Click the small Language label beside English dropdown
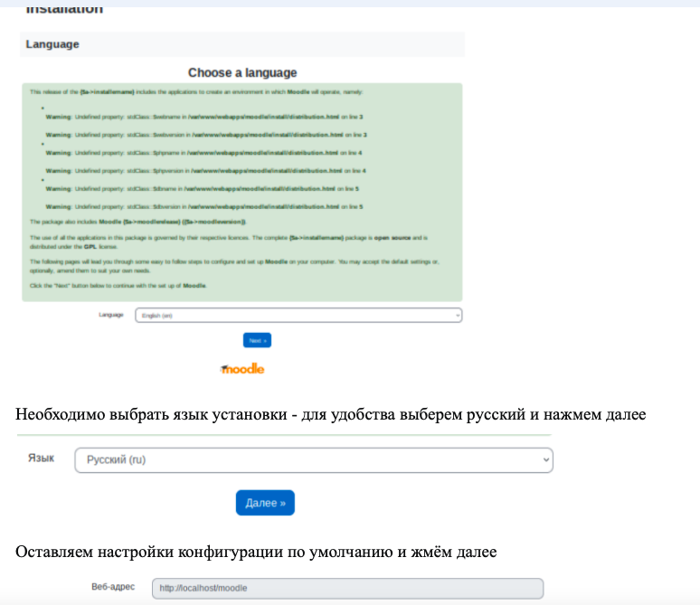700x605 pixels. pos(111,315)
